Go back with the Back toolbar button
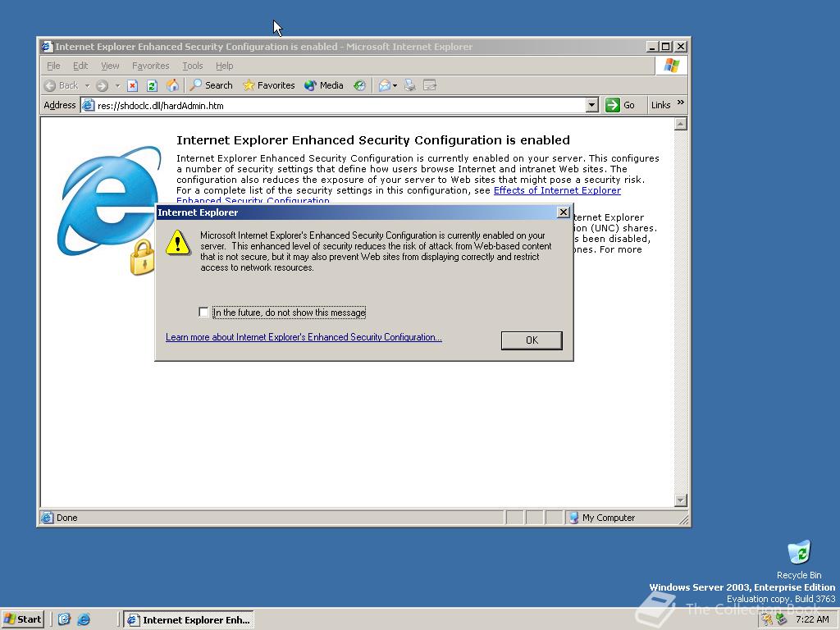 [62, 85]
